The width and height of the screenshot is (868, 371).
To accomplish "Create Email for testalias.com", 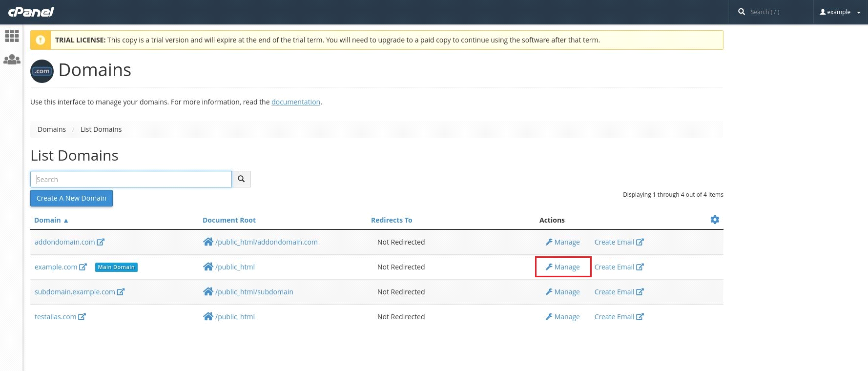I will click(619, 317).
